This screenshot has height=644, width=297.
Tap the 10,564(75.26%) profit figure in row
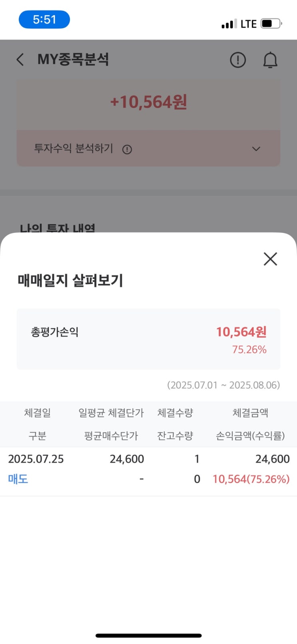(x=251, y=479)
